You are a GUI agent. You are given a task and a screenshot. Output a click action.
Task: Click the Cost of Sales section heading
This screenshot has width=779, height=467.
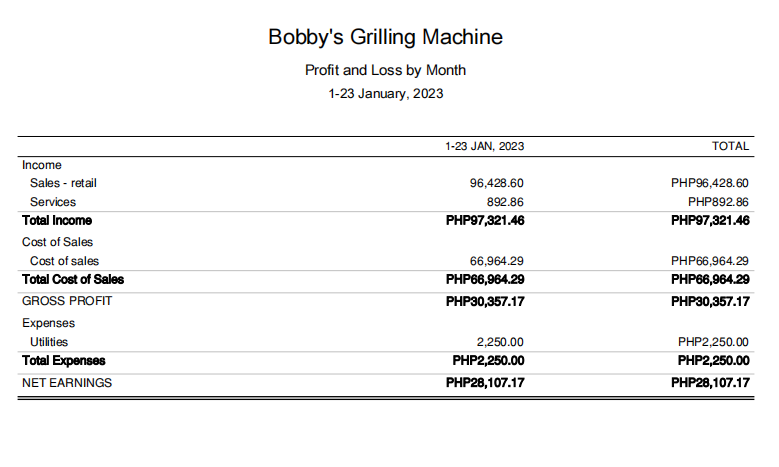(57, 241)
